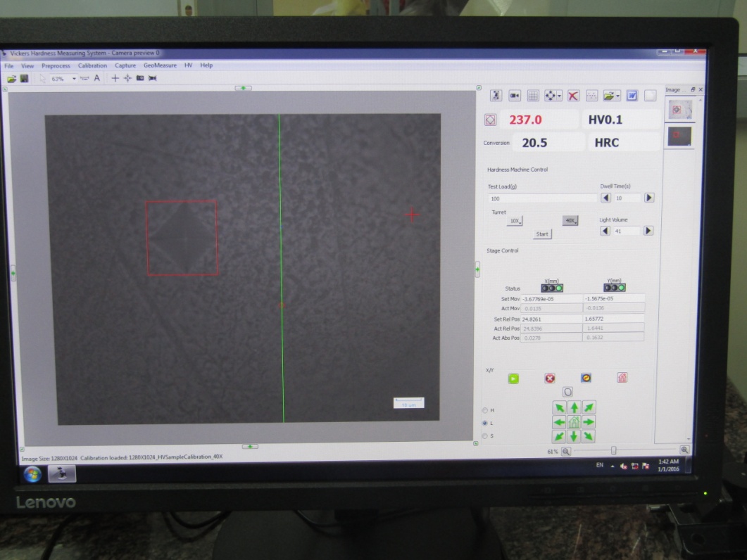Stop stage with red circle X icon
This screenshot has width=747, height=560.
point(550,378)
